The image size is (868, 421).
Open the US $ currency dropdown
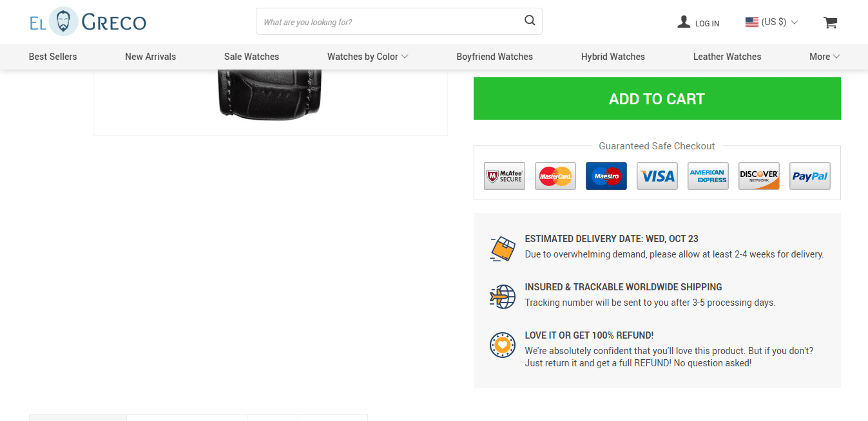771,22
